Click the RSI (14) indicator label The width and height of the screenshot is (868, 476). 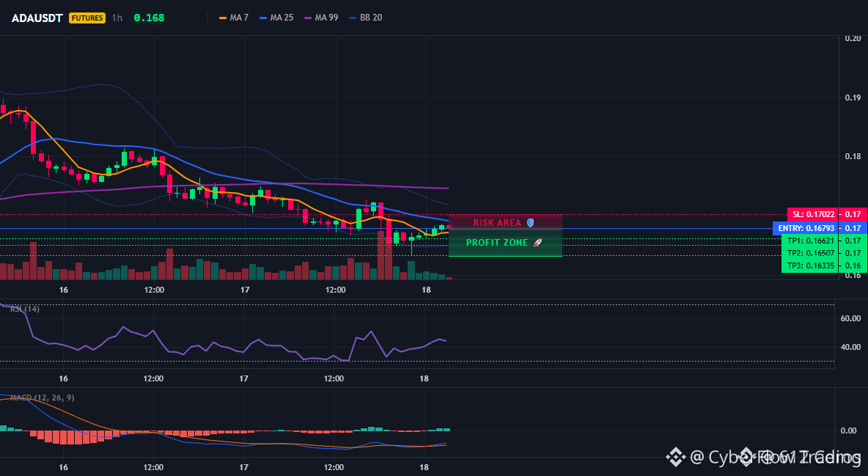point(25,309)
